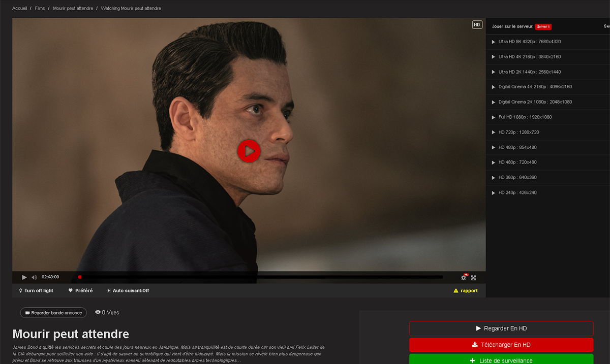Select the red Server 1 badge
This screenshot has height=364, width=610.
point(543,26)
